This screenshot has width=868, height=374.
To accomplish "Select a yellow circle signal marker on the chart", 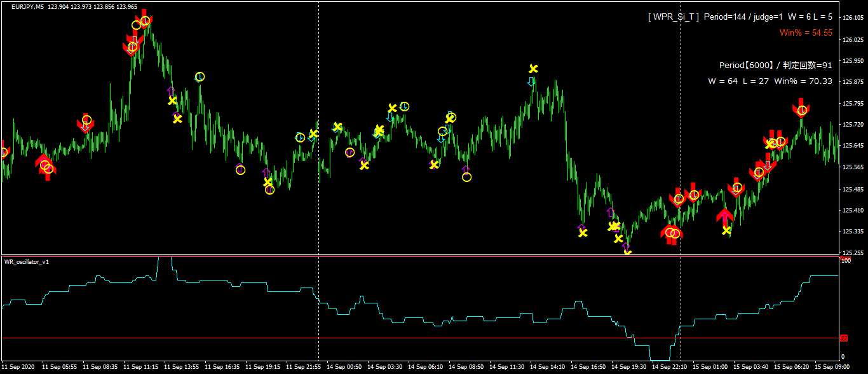I will click(199, 76).
